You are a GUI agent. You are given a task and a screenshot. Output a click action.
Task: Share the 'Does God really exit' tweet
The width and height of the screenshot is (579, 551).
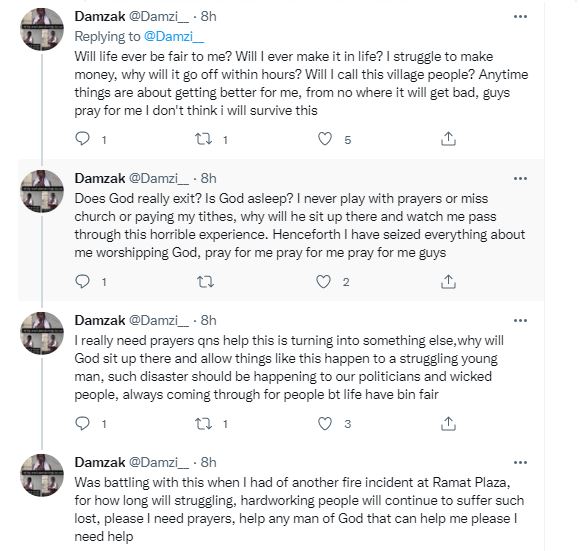448,281
